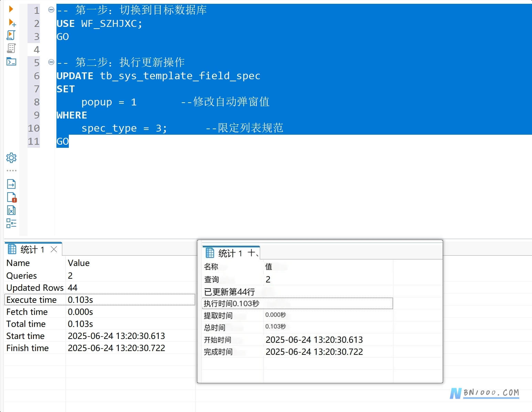This screenshot has width=532, height=412.
Task: Collapse the code block starting at line 5
Action: 51,62
